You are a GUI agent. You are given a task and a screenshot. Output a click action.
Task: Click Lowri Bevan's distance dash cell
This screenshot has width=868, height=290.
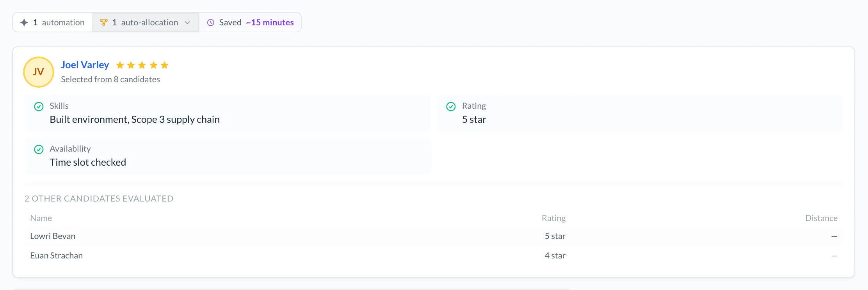point(834,236)
